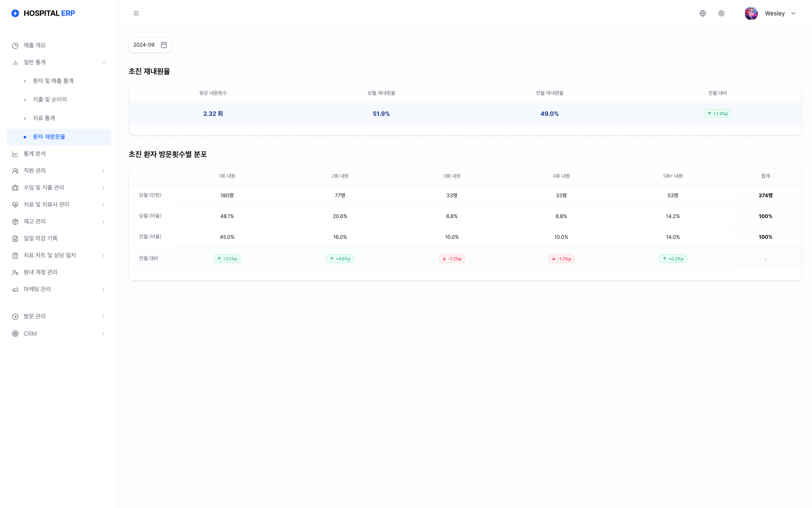
Task: Select 환자 재방문율 submenu item
Action: click(59, 137)
